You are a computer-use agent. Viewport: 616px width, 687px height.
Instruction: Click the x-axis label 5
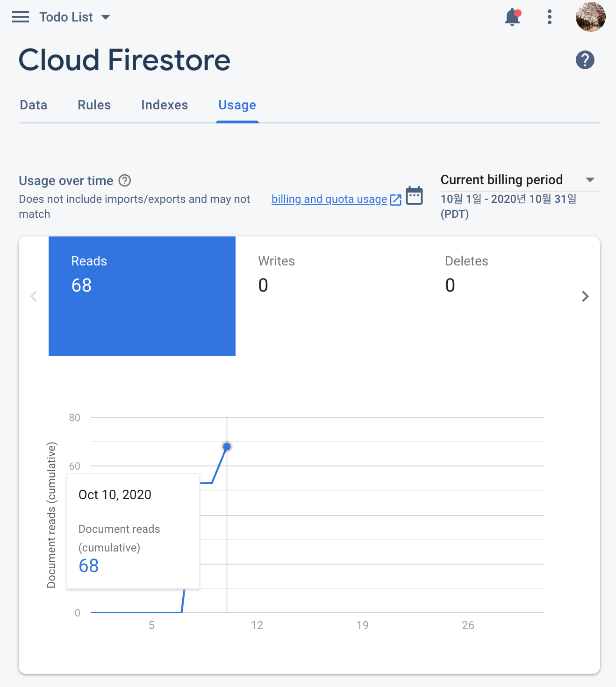(151, 625)
